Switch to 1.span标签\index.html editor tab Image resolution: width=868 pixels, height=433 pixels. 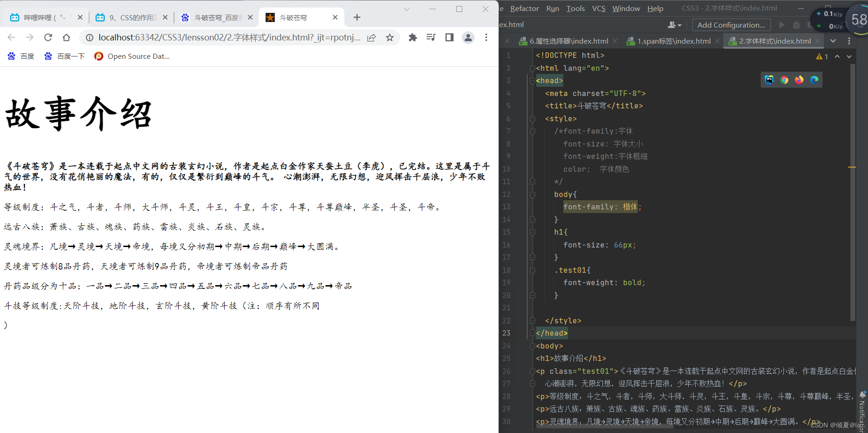coord(674,41)
